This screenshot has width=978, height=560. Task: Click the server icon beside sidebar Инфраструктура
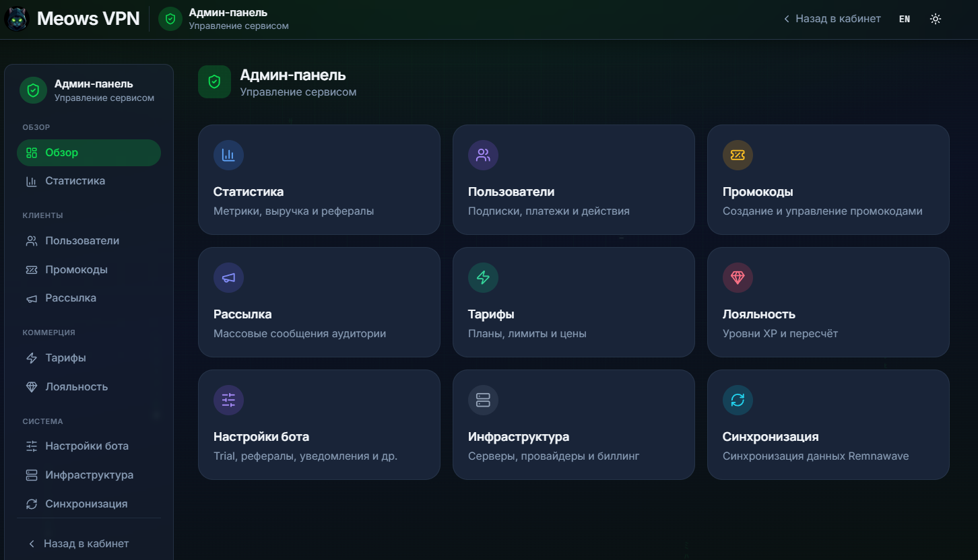(x=32, y=475)
